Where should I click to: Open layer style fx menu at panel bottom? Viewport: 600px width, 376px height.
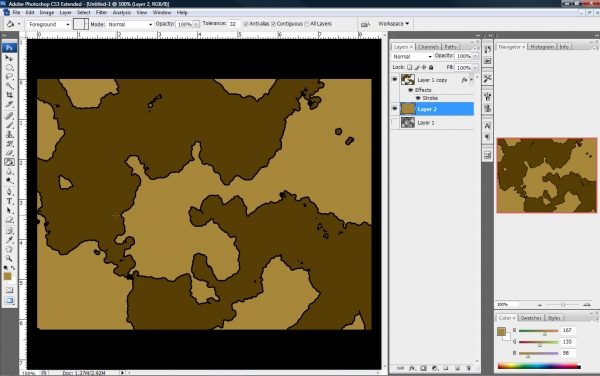point(412,368)
